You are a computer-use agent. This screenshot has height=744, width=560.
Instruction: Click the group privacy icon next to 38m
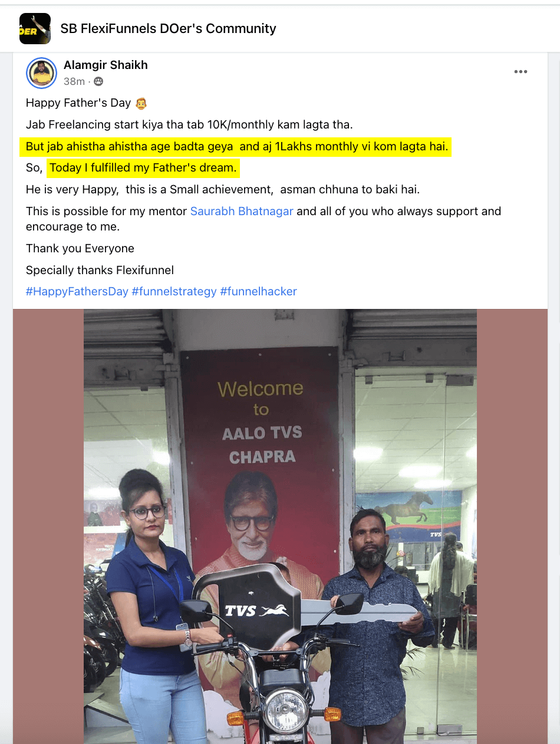click(x=98, y=81)
